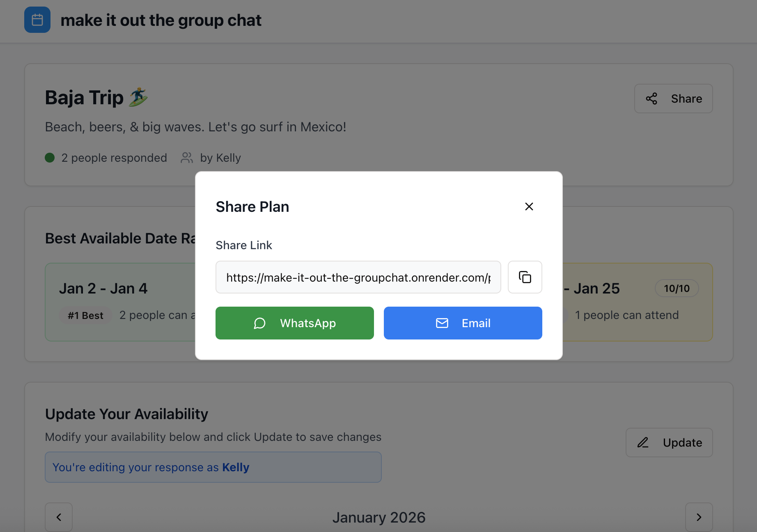Click the calendar app logo icon
This screenshot has height=532, width=757.
tap(37, 20)
